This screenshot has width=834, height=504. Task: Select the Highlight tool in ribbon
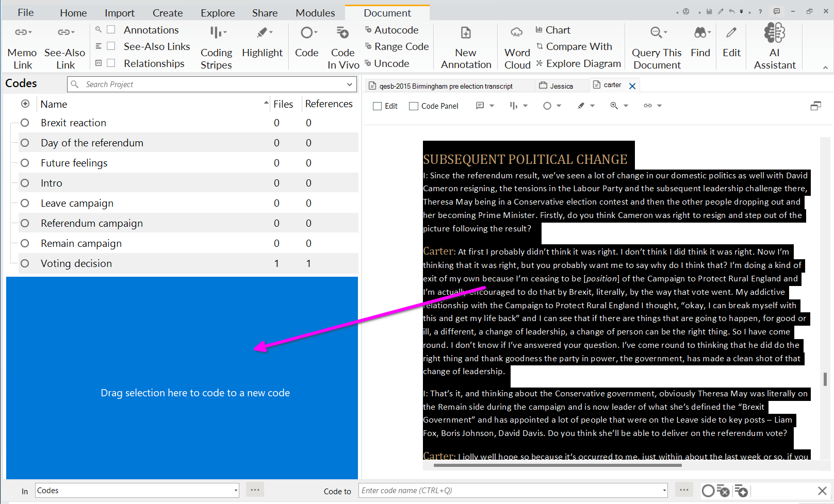tap(262, 34)
